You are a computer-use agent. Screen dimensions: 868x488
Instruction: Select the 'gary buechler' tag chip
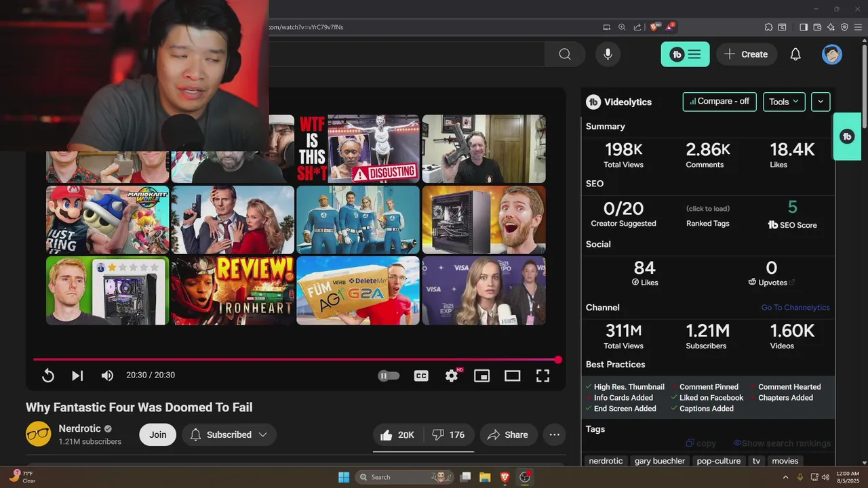pos(660,461)
